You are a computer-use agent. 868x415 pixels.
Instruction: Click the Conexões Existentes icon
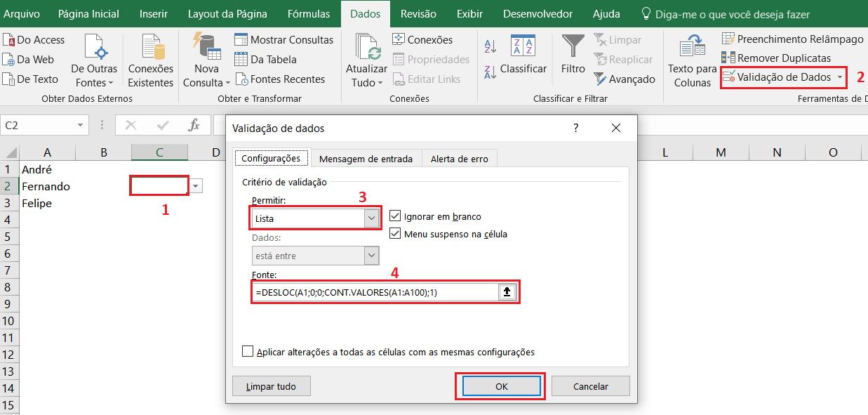[151, 48]
